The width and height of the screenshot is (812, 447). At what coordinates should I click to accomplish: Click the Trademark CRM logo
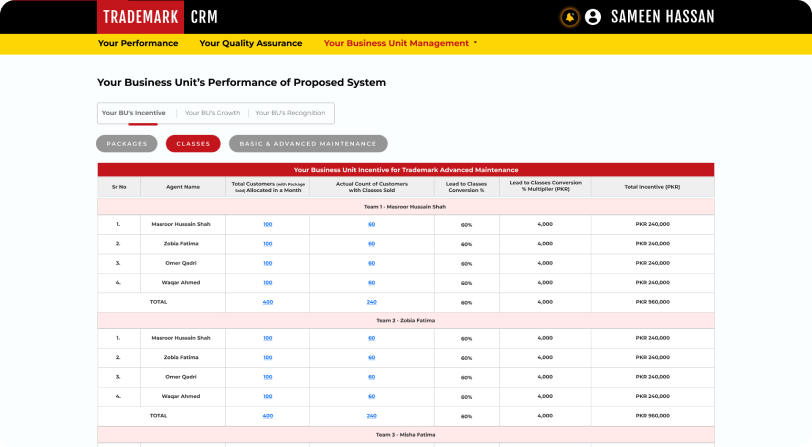tap(158, 17)
